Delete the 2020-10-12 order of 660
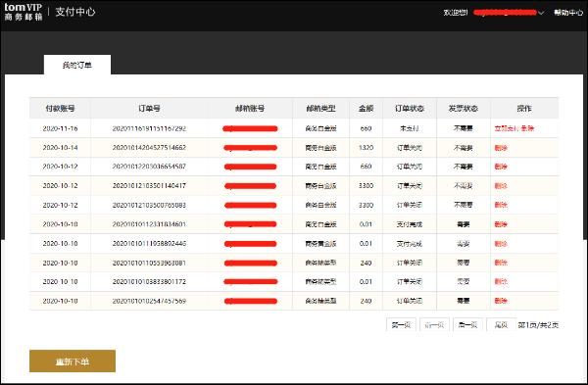The width and height of the screenshot is (588, 385). (x=501, y=167)
